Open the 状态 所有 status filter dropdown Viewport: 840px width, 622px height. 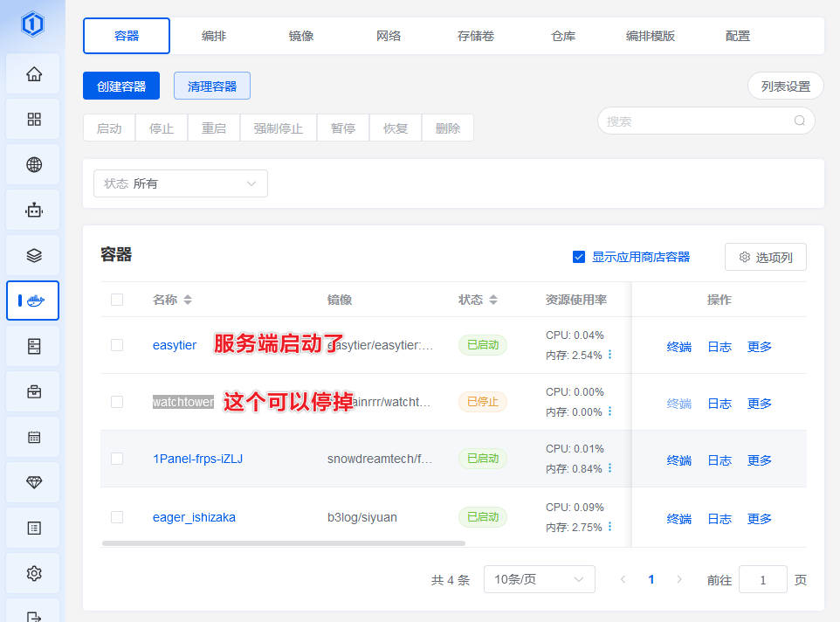pos(180,183)
